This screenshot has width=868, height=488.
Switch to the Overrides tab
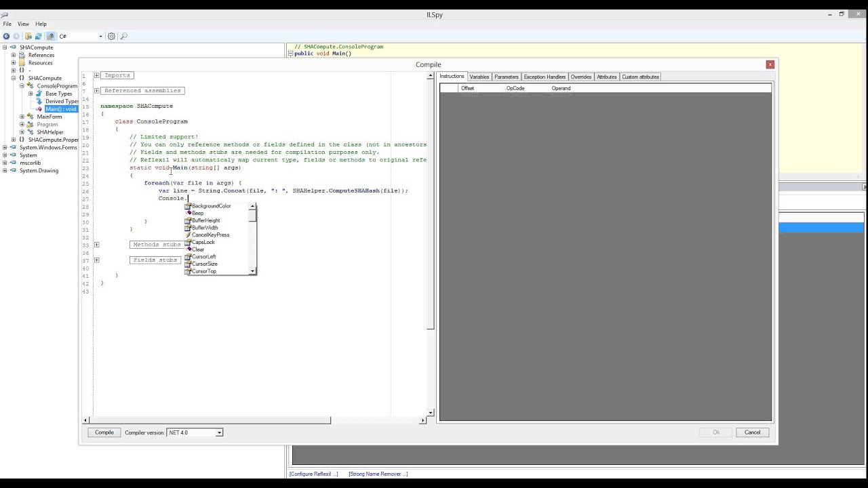(x=581, y=77)
